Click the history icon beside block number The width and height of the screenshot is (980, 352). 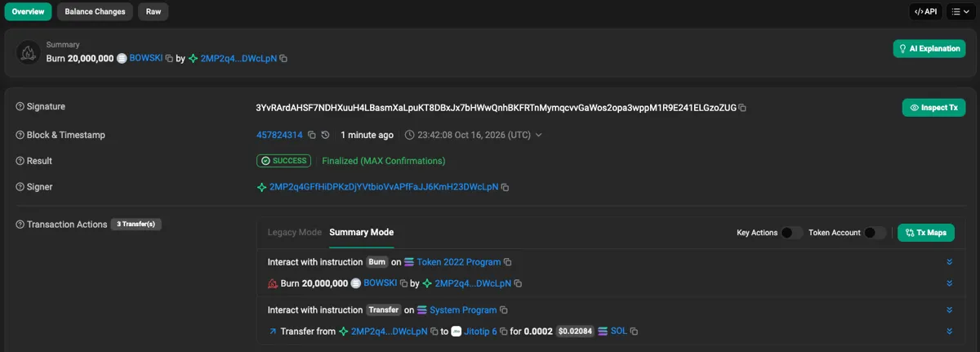(x=325, y=135)
